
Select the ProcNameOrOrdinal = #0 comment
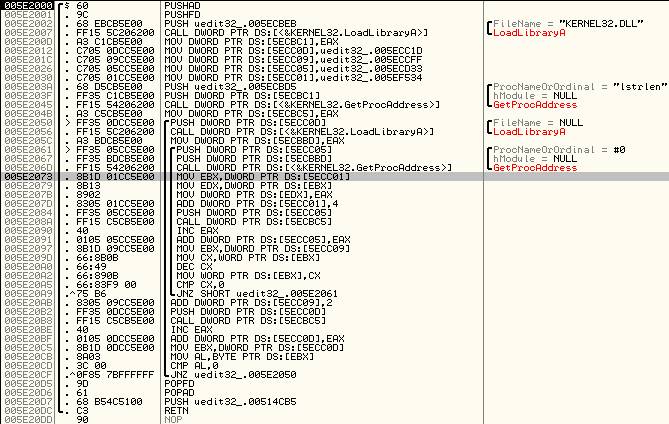point(546,149)
